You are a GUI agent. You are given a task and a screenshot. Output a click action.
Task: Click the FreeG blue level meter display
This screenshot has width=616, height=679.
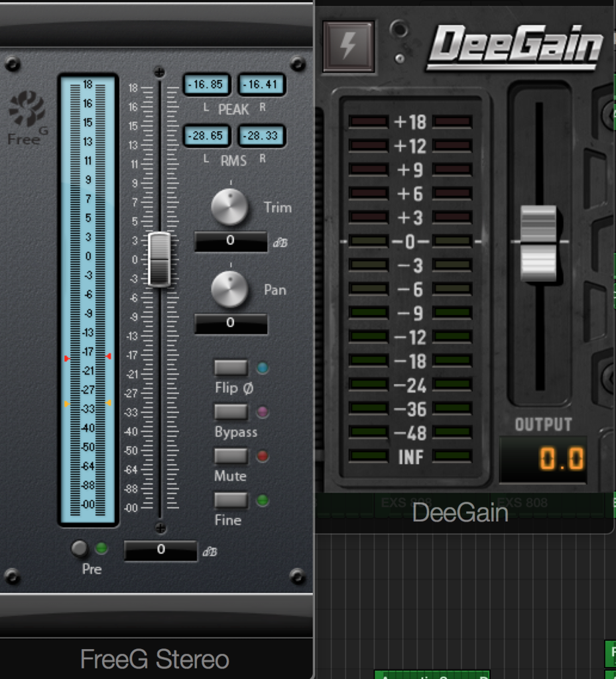click(x=88, y=300)
